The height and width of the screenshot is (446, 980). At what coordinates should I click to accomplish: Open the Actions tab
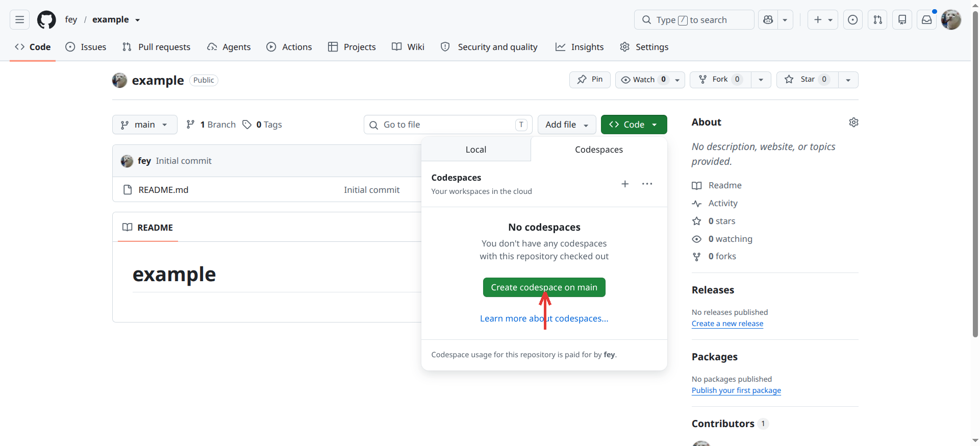289,47
